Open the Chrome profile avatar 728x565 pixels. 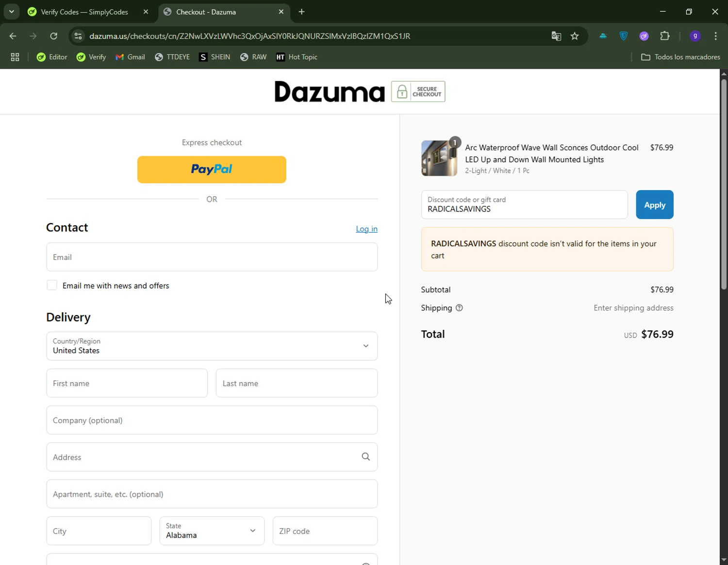point(695,36)
